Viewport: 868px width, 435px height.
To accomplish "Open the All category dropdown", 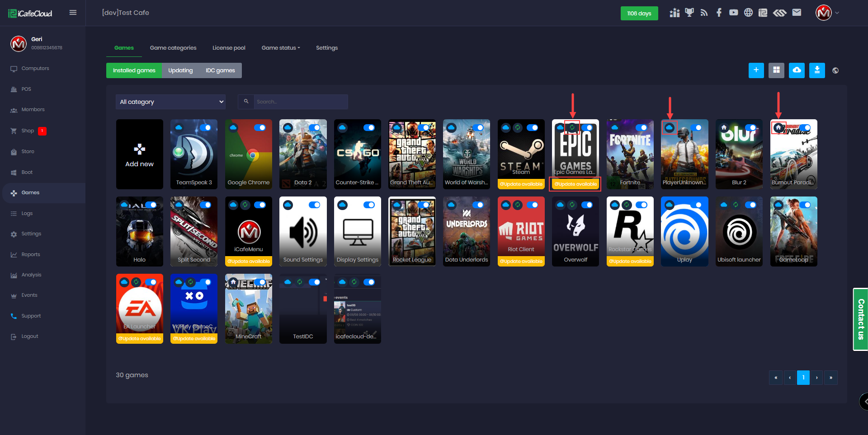I will 171,102.
